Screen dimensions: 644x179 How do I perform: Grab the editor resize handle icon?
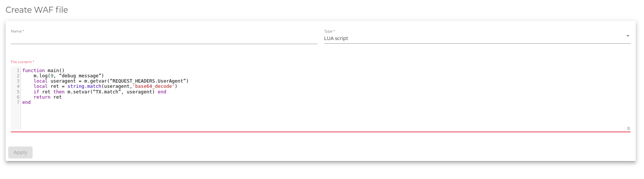coord(628,129)
